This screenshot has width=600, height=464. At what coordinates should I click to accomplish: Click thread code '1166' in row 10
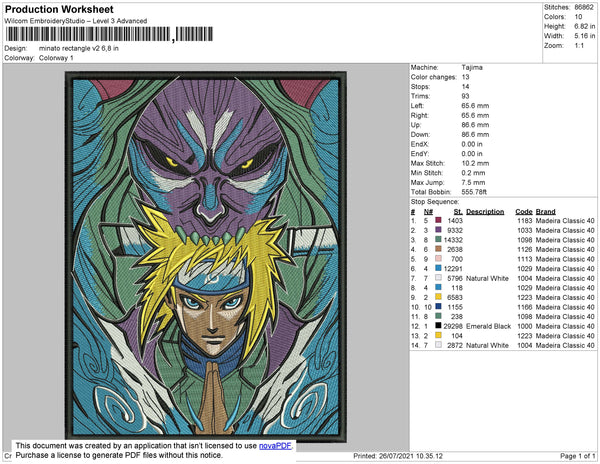click(525, 307)
